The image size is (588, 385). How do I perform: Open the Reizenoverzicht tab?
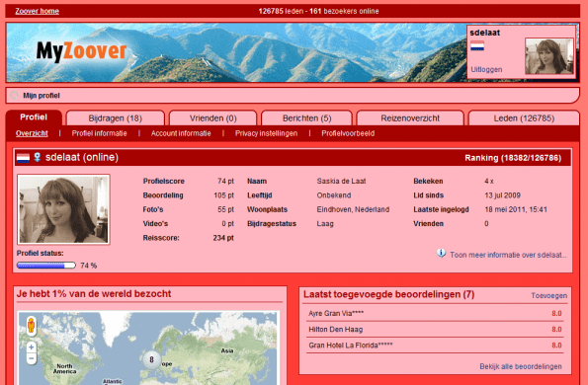pyautogui.click(x=410, y=118)
